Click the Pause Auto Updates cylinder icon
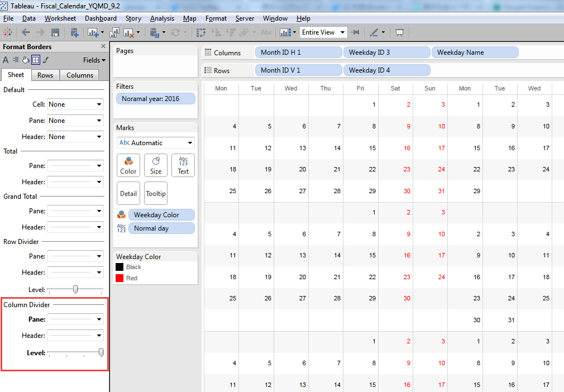This screenshot has height=392, width=564. coord(155,33)
